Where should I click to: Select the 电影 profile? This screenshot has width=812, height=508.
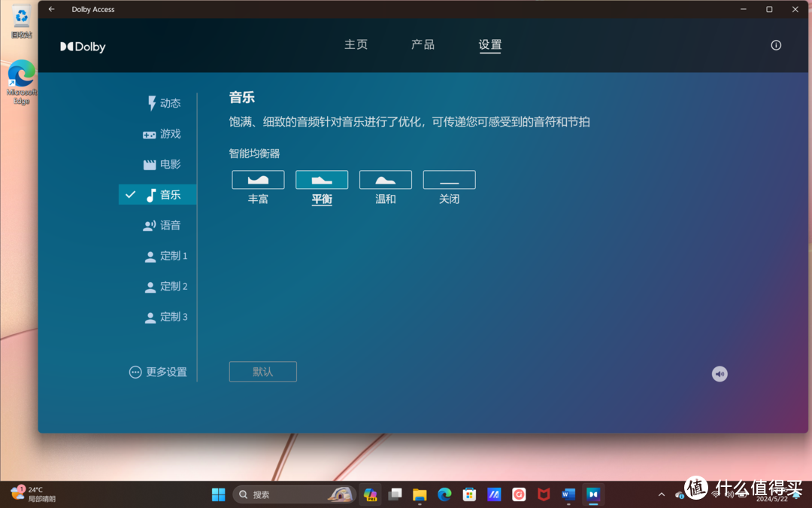162,164
